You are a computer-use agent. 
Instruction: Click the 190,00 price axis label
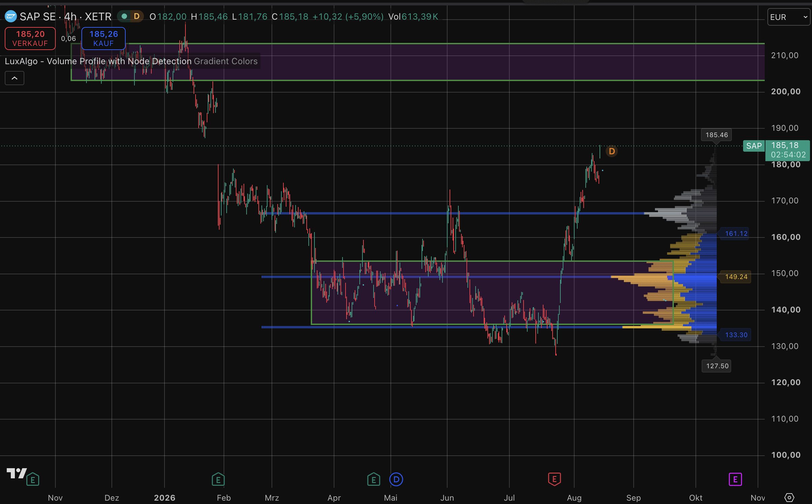[785, 128]
